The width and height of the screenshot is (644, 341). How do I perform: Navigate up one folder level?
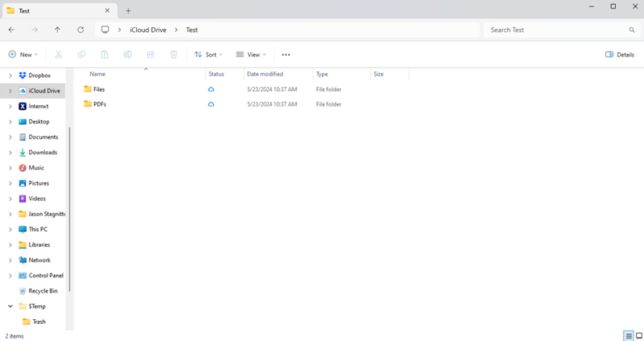coord(57,30)
